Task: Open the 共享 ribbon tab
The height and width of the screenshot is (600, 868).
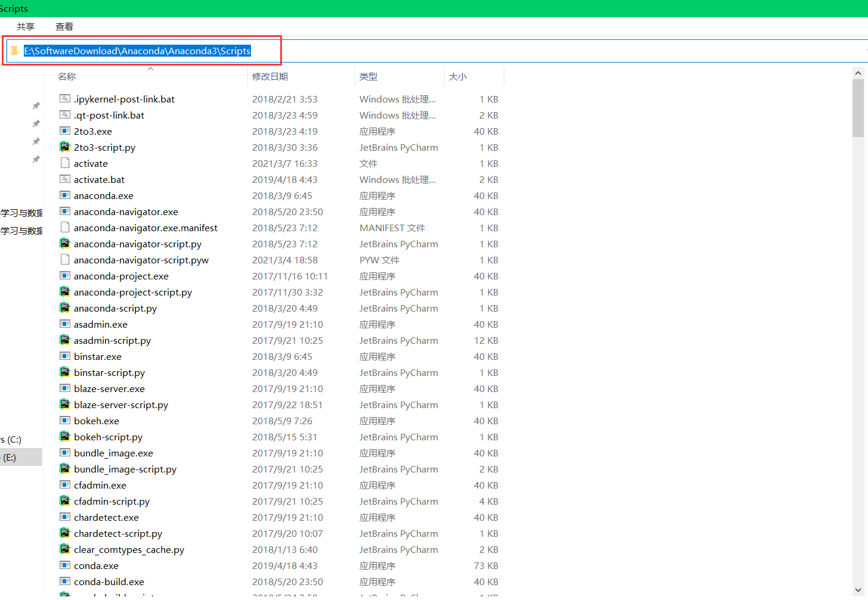Action: coord(25,26)
